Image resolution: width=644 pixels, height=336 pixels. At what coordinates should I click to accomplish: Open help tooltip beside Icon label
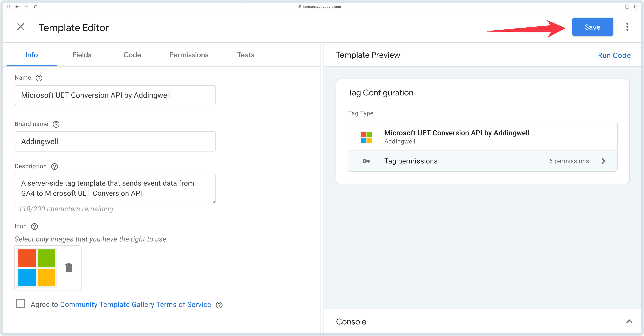pyautogui.click(x=34, y=226)
